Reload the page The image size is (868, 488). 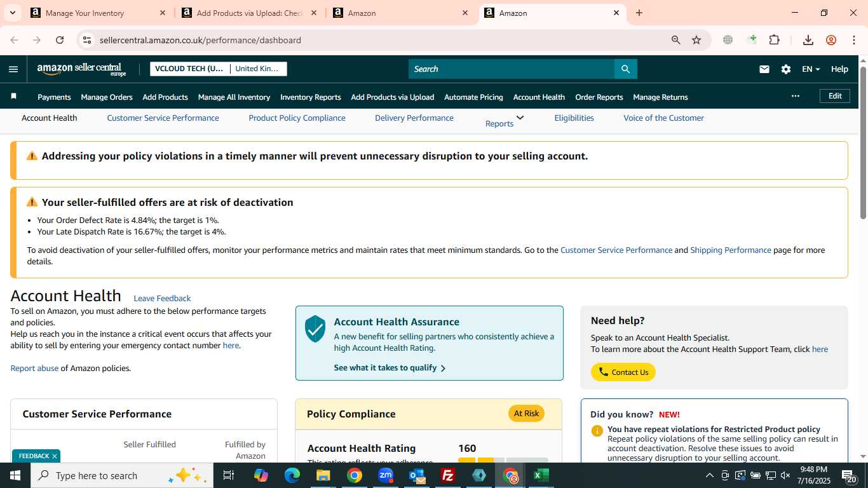[60, 40]
